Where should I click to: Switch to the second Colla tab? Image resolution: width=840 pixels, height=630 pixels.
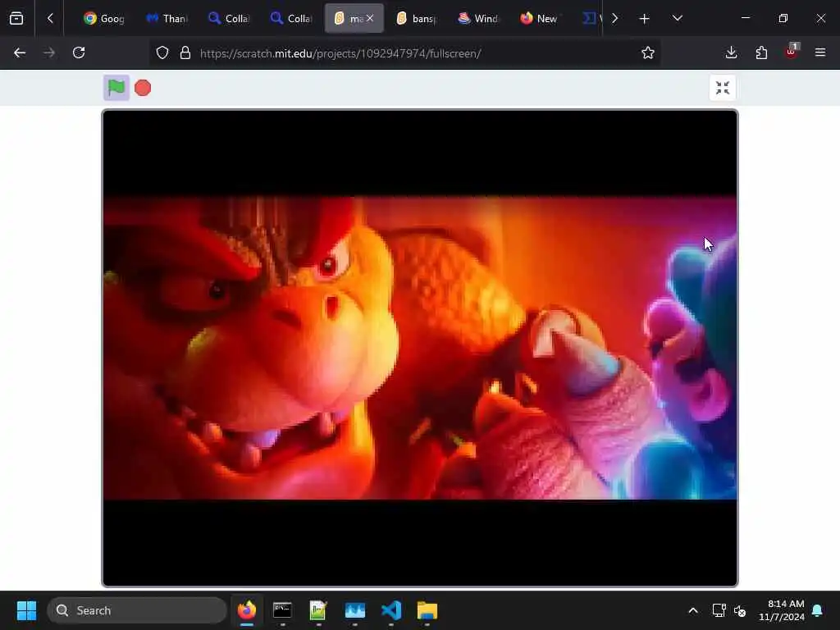tap(291, 19)
